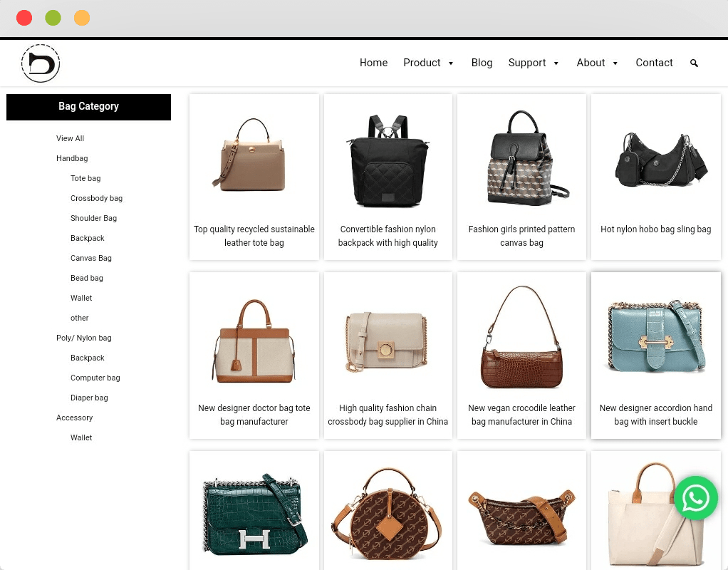Open Computer bag subcategory
The image size is (728, 570).
[x=95, y=378]
